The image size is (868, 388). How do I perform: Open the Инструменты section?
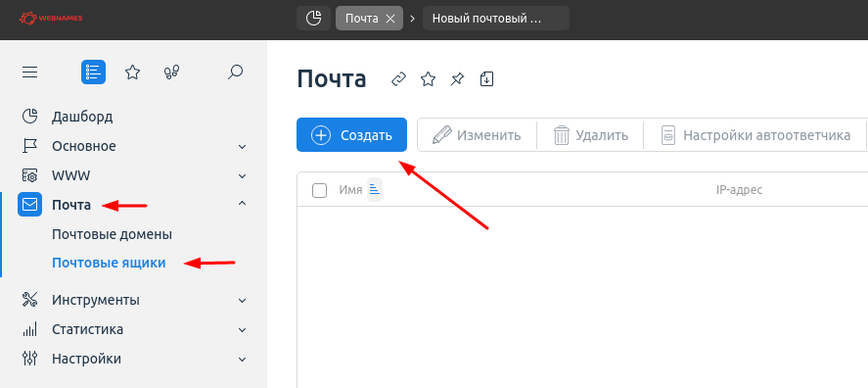[96, 301]
